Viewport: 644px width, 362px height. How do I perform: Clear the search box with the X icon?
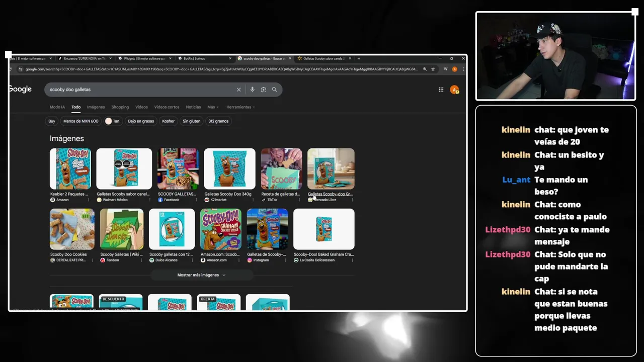point(238,89)
